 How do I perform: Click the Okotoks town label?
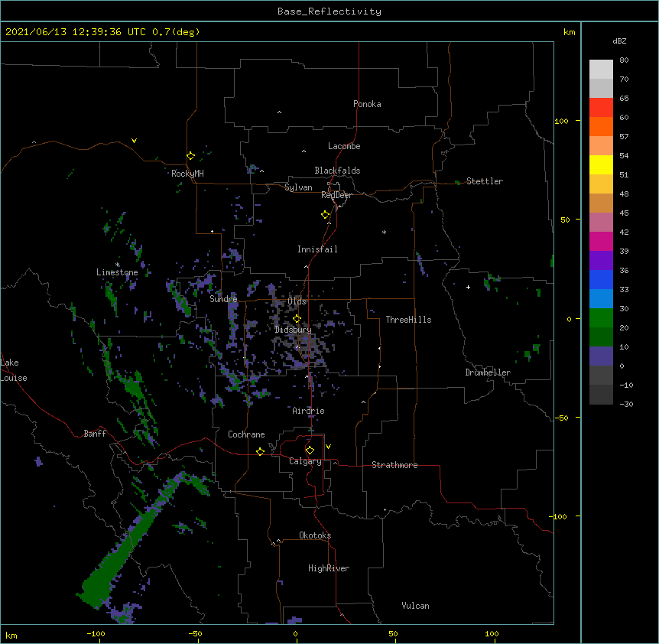pos(315,535)
